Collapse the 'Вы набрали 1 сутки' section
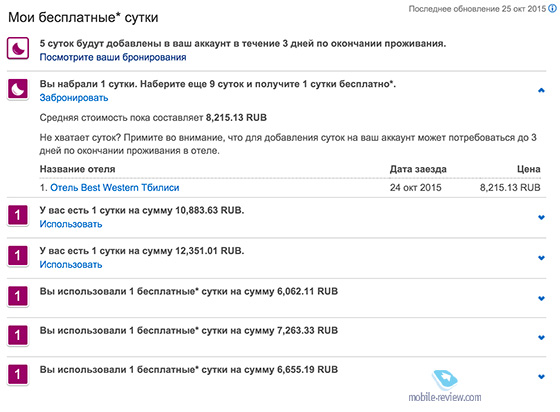Screen dimensions: 560x412 tap(541, 90)
